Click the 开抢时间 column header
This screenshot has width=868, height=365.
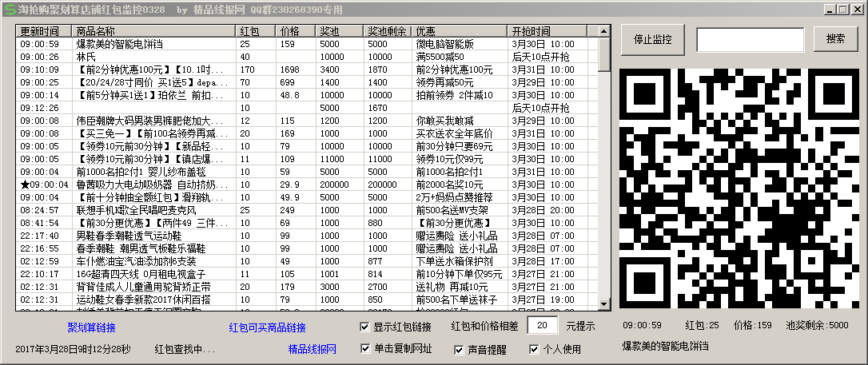(x=547, y=31)
